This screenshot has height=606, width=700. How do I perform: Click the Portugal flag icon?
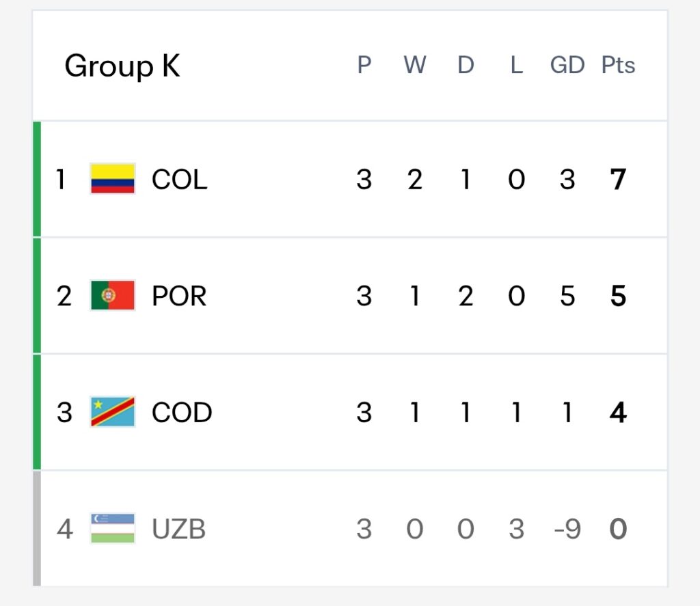[x=113, y=295]
